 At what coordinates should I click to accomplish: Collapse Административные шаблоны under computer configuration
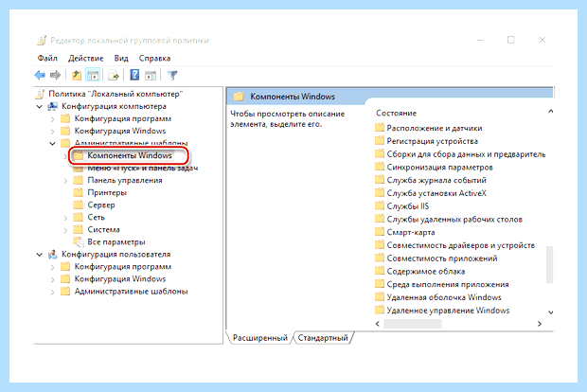coord(52,143)
